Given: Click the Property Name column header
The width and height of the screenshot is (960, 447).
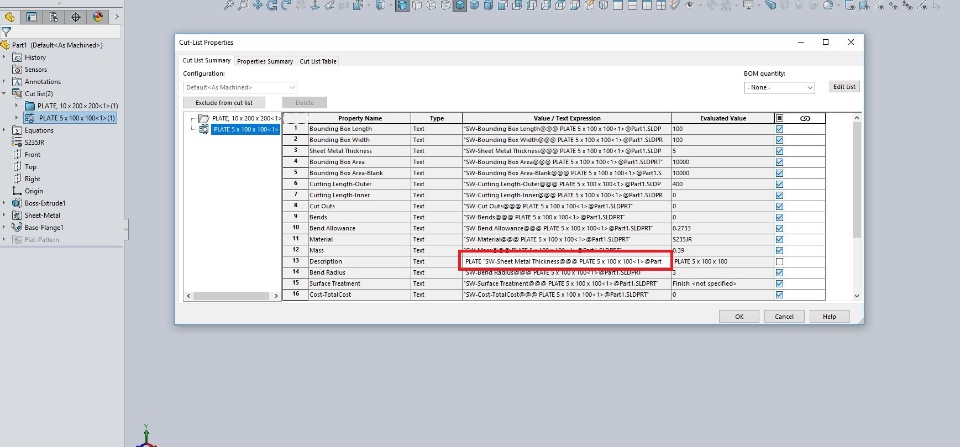Looking at the screenshot, I should [359, 118].
